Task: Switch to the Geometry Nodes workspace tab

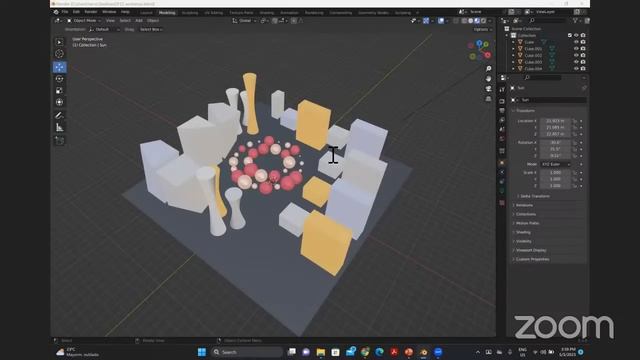Action: [373, 13]
